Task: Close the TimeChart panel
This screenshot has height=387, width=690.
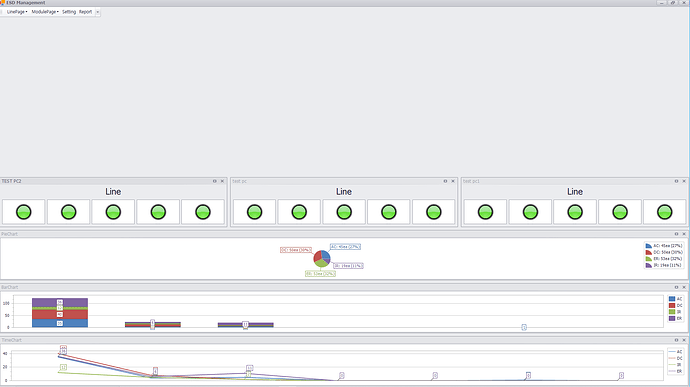Action: [684, 340]
